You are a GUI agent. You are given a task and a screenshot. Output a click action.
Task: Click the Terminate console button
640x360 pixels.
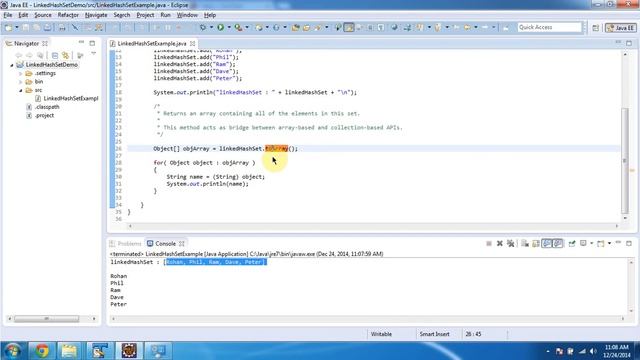(489, 244)
